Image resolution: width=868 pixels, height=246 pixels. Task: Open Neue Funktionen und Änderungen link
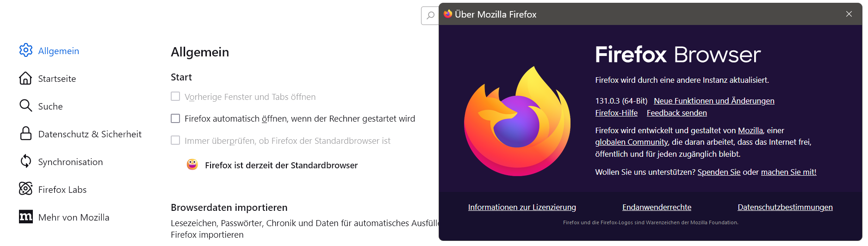(x=714, y=101)
